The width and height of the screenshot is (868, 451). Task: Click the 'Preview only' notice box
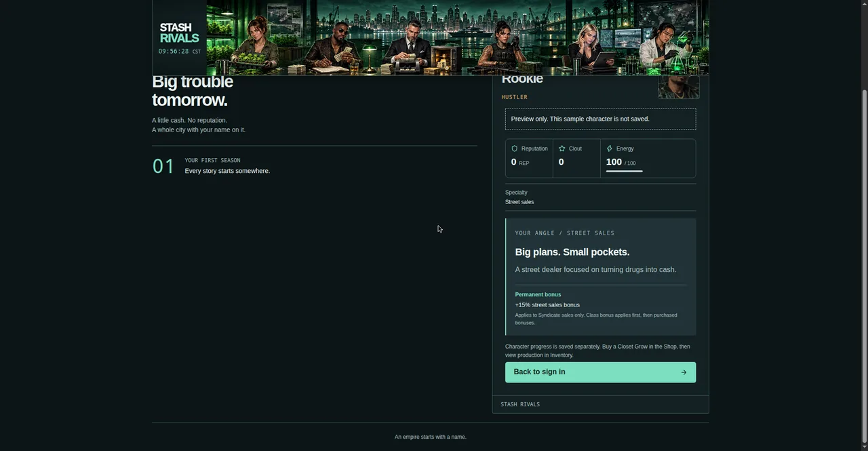click(x=600, y=119)
